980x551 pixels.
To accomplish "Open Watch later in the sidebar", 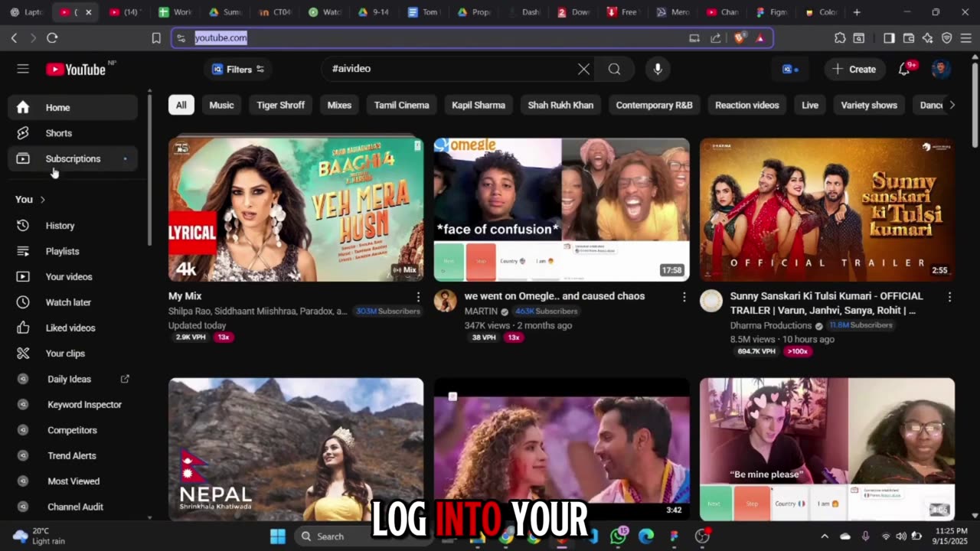I will click(73, 302).
